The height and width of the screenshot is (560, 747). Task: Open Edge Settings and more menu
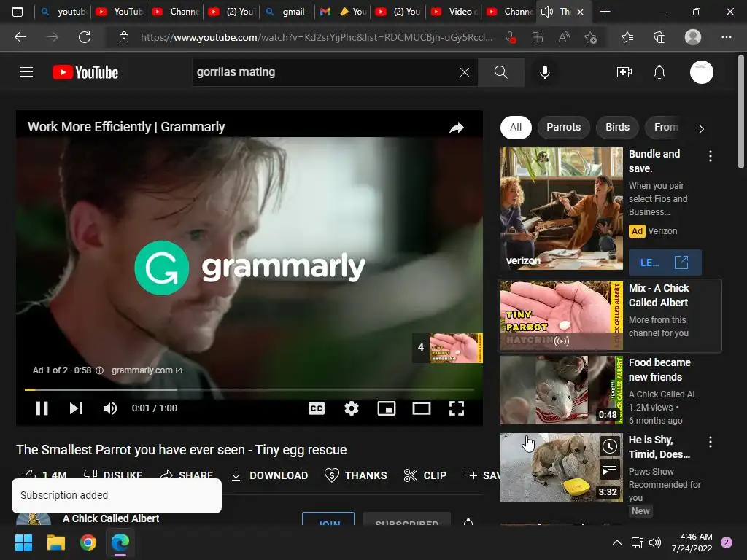tap(726, 37)
